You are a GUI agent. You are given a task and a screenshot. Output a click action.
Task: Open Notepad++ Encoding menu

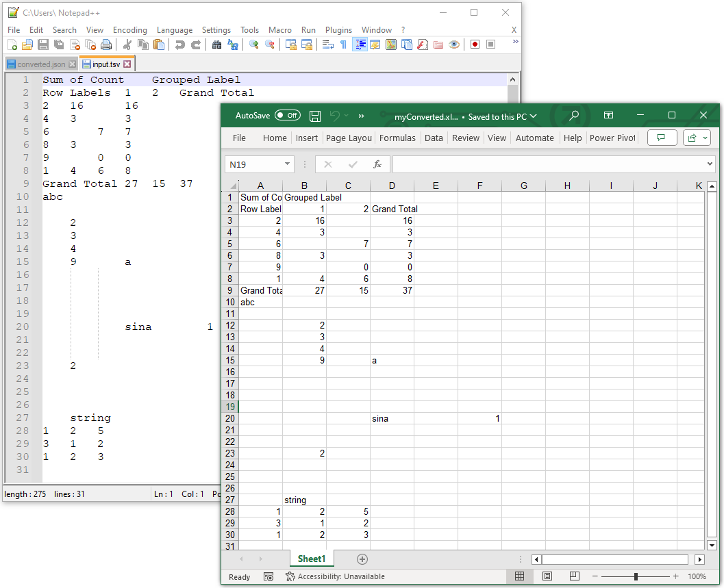pyautogui.click(x=129, y=30)
